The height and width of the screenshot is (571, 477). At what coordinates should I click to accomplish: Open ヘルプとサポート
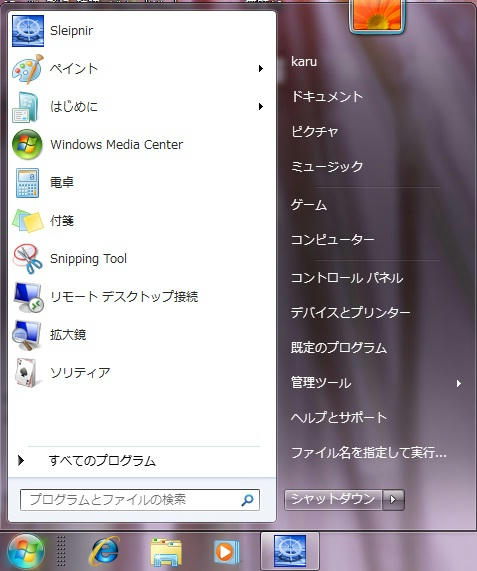339,418
